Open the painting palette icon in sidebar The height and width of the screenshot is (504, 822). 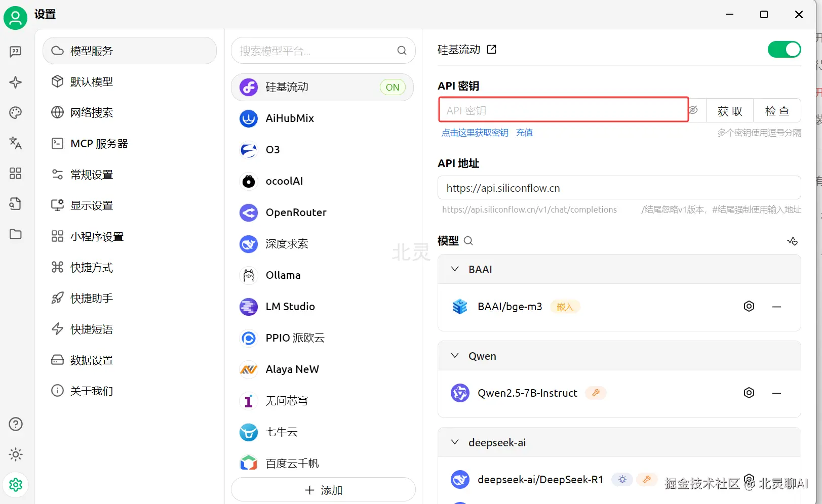tap(16, 112)
